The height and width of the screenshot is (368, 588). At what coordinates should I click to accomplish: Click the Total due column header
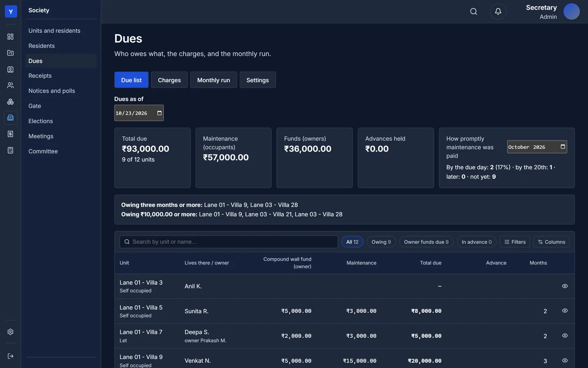431,263
